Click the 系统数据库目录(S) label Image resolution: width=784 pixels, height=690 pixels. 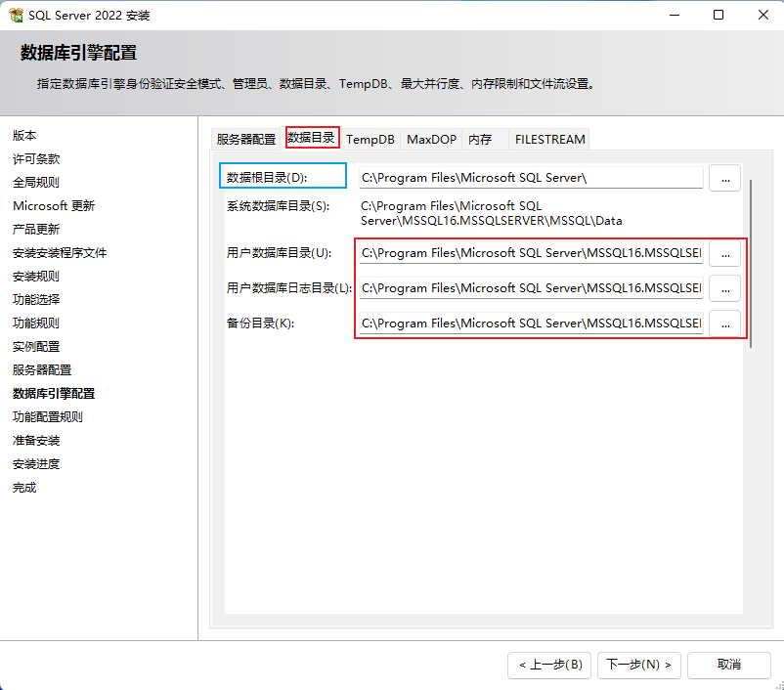click(x=278, y=206)
